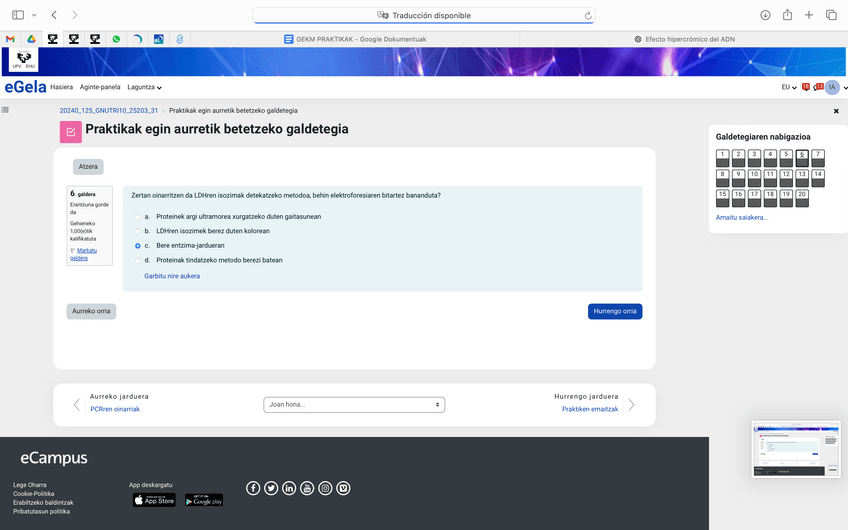Open the Aginte-panela menu item
The height and width of the screenshot is (530, 848).
pos(100,87)
